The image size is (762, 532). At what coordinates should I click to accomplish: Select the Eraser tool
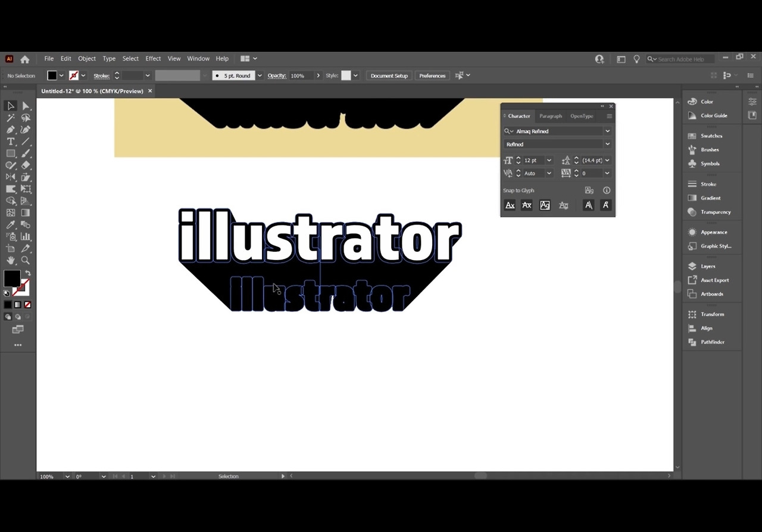26,165
